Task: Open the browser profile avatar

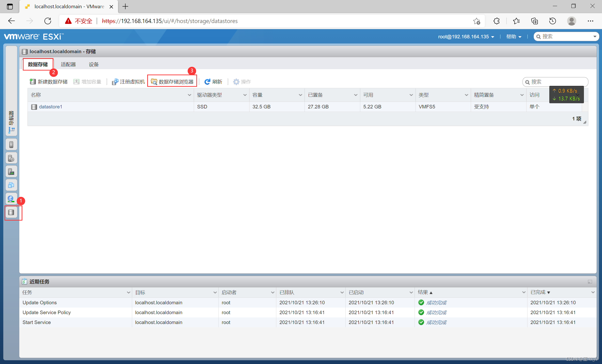Action: (x=571, y=21)
